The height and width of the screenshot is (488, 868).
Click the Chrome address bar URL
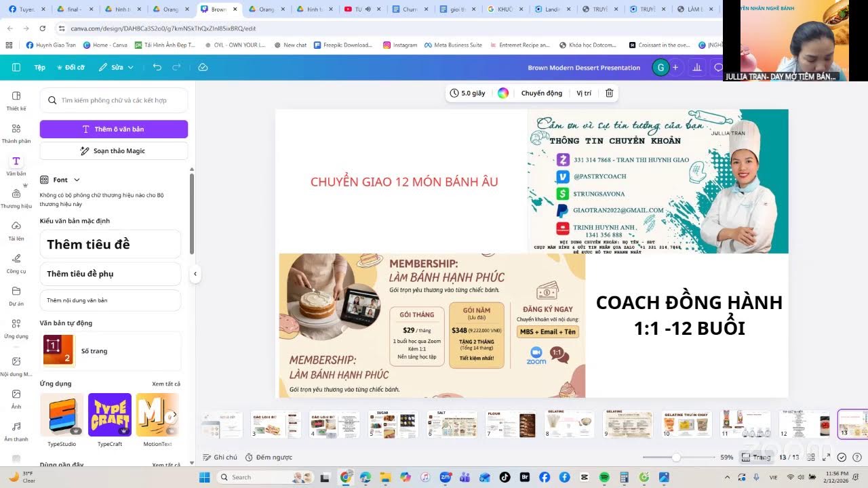pos(163,28)
